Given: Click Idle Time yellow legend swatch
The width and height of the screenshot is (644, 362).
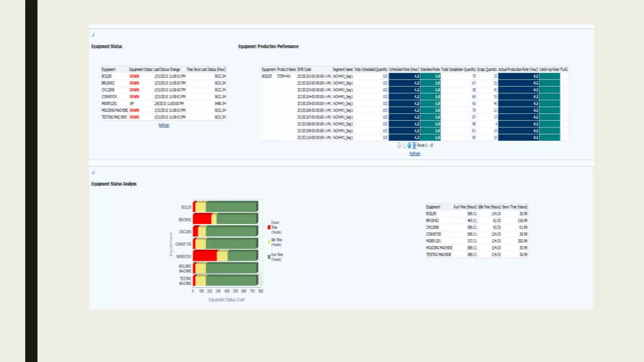Looking at the screenshot, I should coord(269,242).
